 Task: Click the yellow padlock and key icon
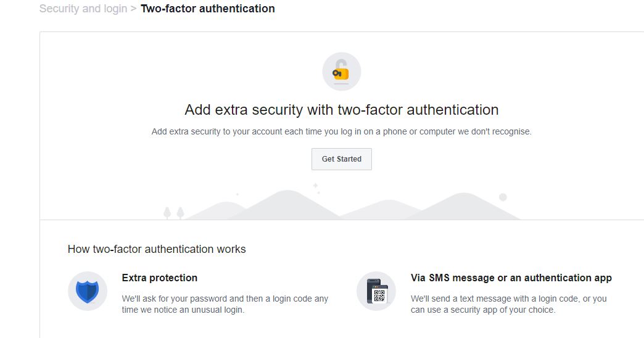(x=341, y=72)
